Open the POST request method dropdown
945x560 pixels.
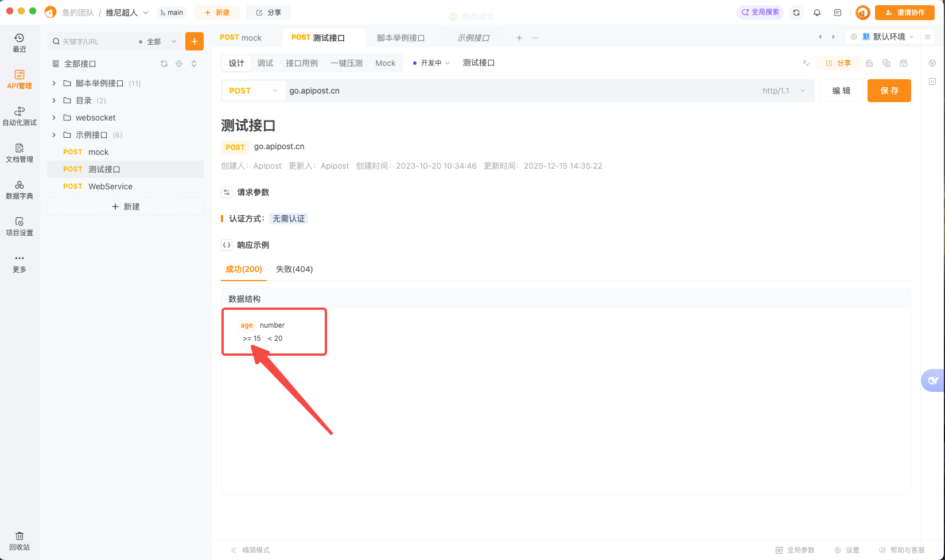tap(253, 90)
